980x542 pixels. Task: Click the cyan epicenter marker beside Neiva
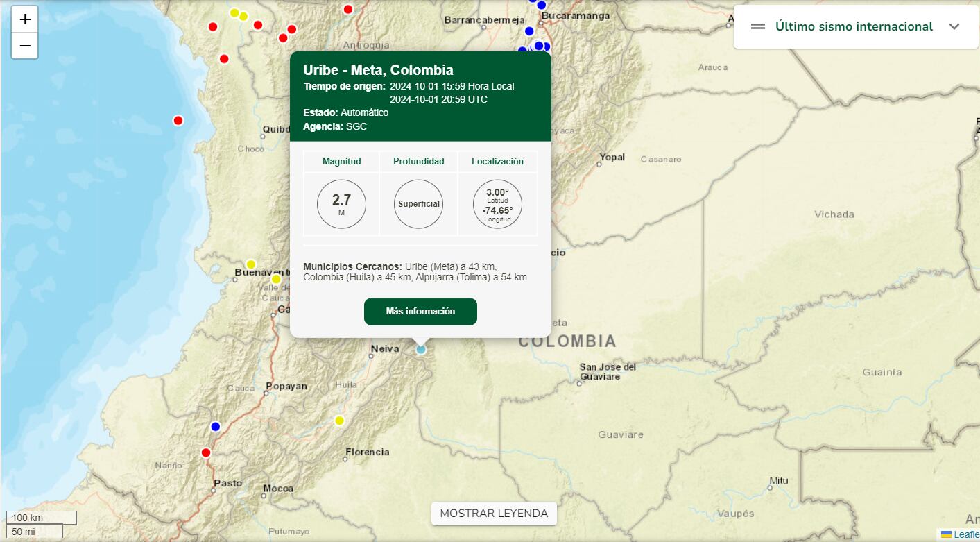coord(421,350)
